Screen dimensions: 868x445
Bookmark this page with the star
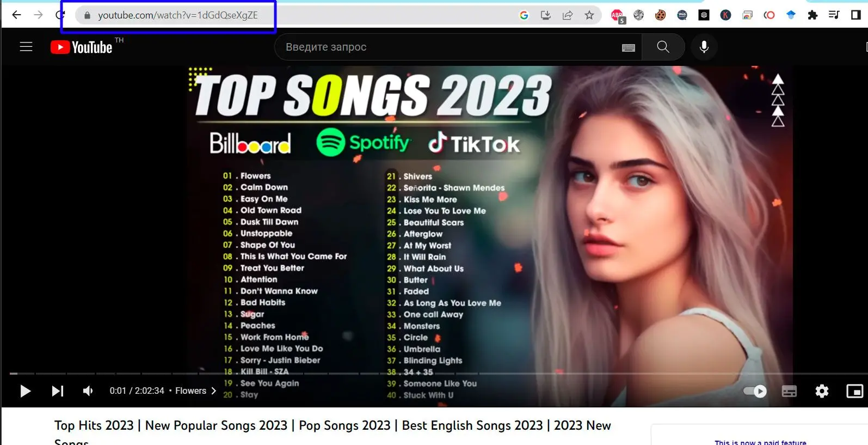point(589,15)
